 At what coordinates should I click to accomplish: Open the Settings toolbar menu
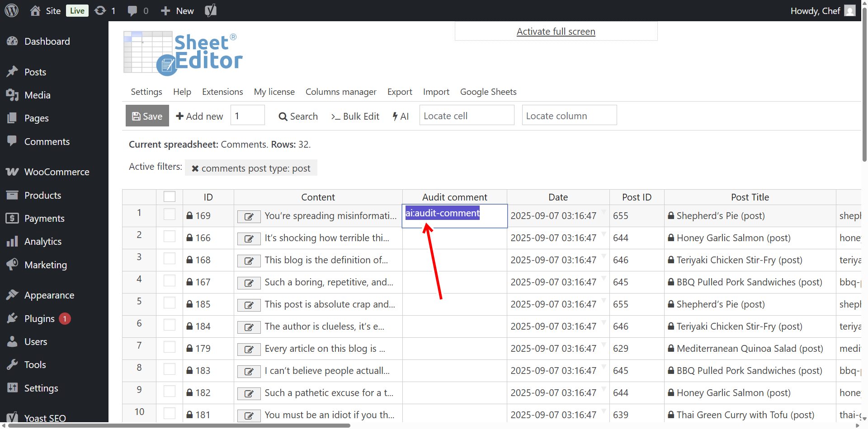click(x=146, y=92)
